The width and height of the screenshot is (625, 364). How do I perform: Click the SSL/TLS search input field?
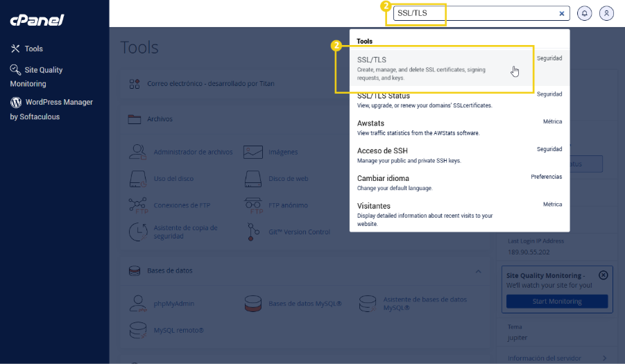[479, 13]
